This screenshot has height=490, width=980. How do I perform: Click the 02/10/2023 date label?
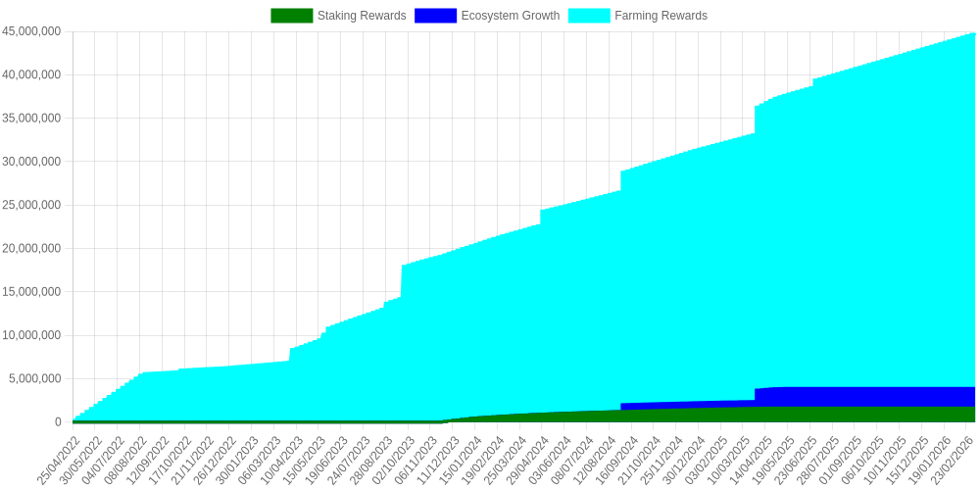coord(393,462)
